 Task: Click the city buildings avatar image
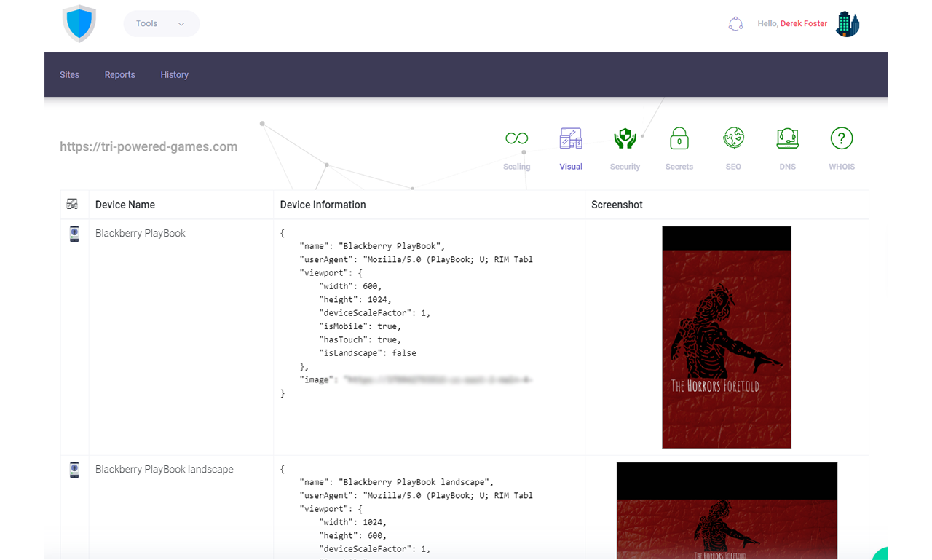[848, 23]
